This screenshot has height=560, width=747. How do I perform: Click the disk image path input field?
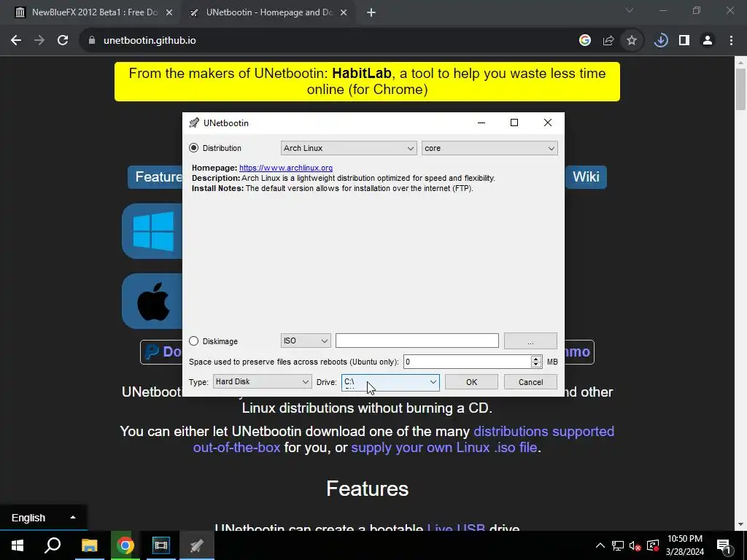tap(417, 341)
